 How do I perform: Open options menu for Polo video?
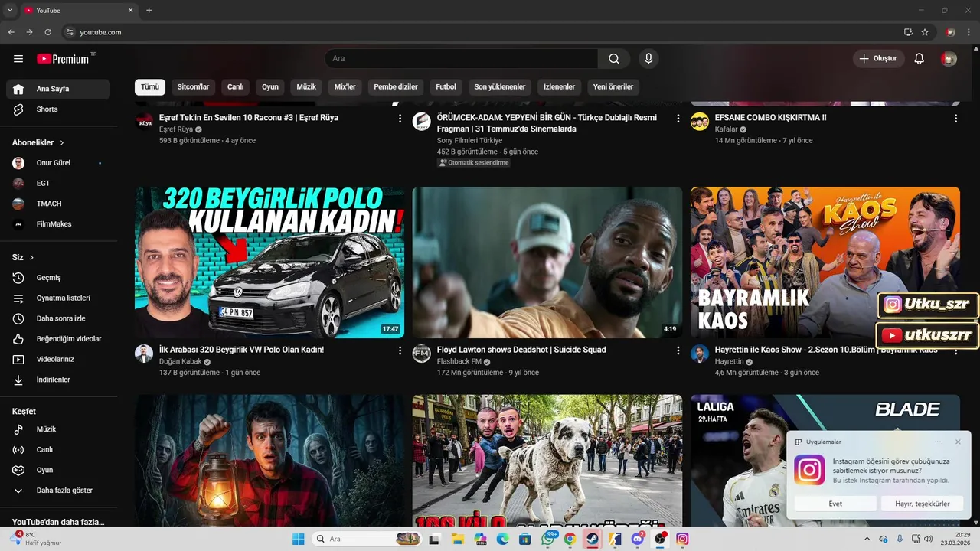pyautogui.click(x=400, y=350)
